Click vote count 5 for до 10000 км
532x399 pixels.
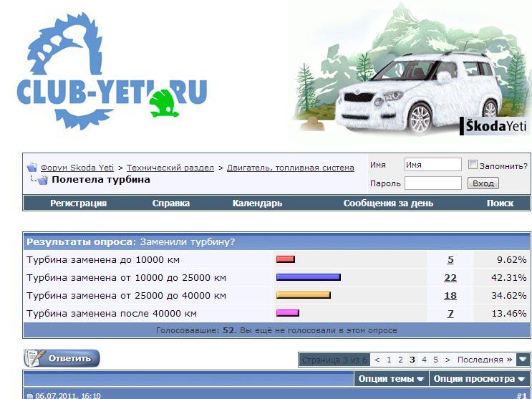450,260
